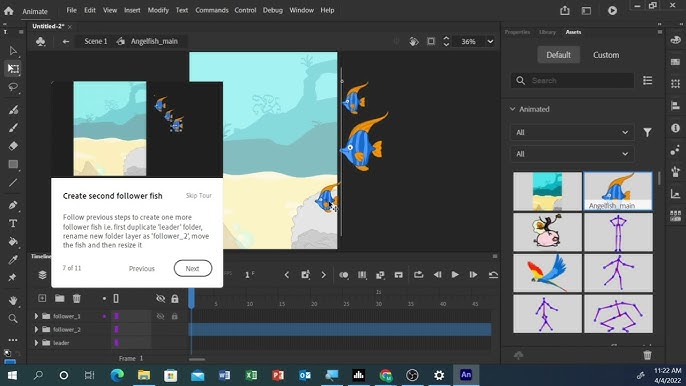The image size is (686, 386).
Task: Click the Assets panel trash icon
Action: click(x=647, y=355)
